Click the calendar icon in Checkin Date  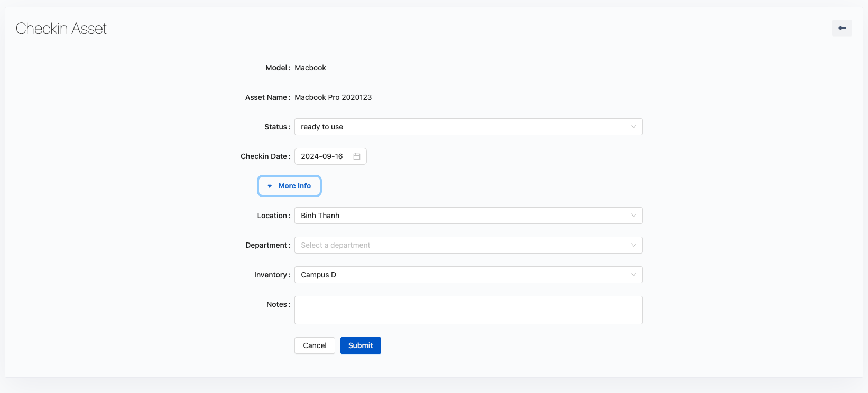point(357,156)
